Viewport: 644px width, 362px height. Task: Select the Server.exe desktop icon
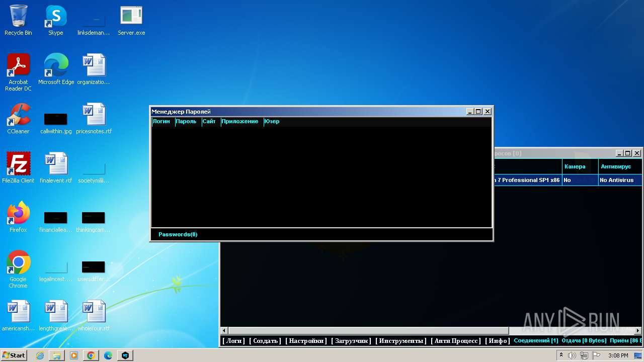(x=131, y=21)
